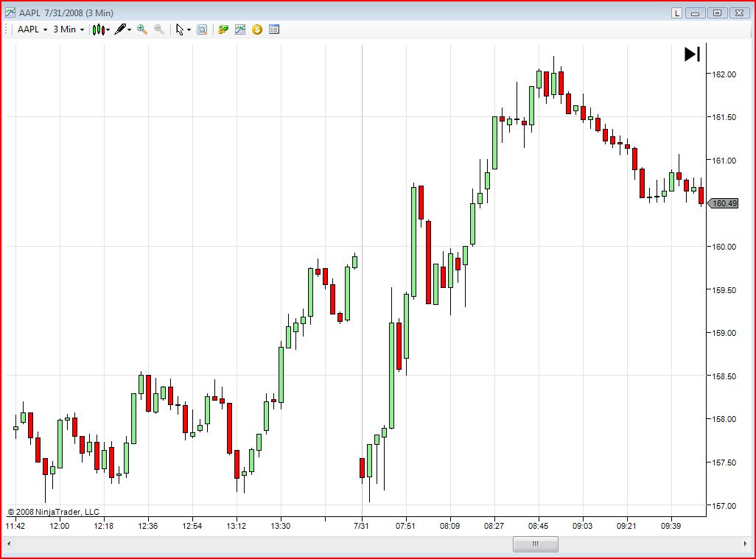
Task: Click the 159.00 price axis label
Action: tap(724, 333)
